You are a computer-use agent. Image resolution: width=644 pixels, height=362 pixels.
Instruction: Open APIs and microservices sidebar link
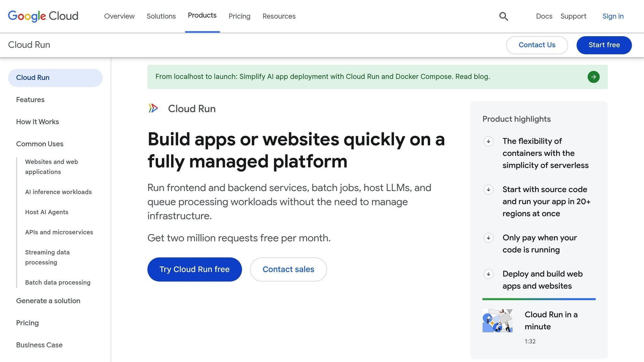click(x=59, y=232)
